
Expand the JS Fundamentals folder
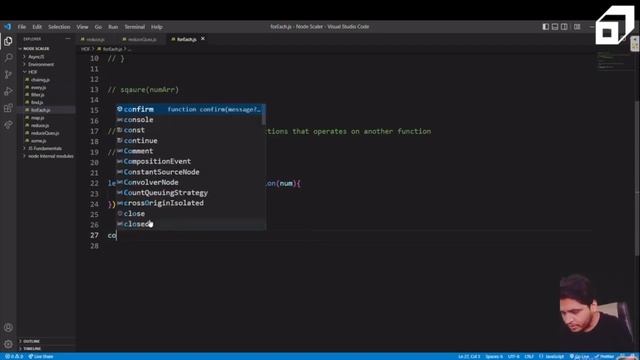(x=45, y=149)
